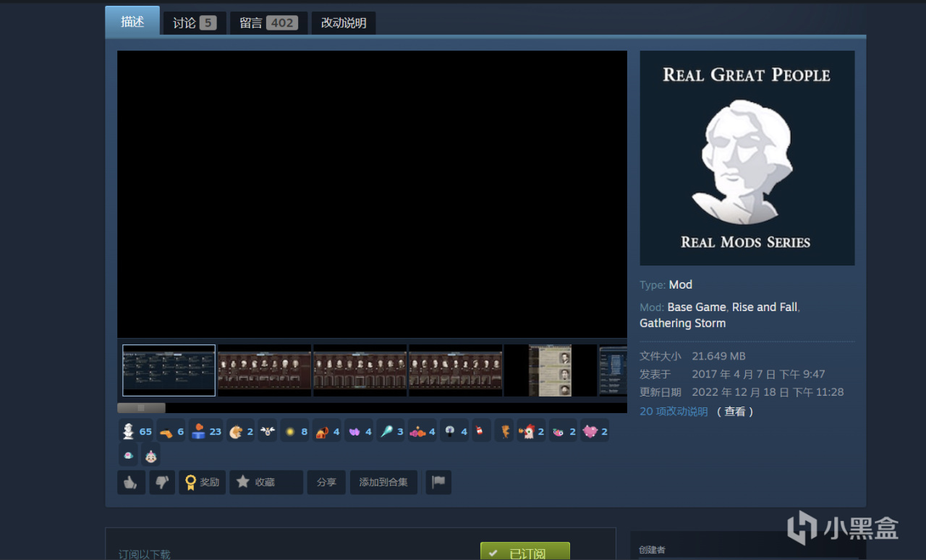Open the 讨论 discussions tab
926x560 pixels.
195,23
